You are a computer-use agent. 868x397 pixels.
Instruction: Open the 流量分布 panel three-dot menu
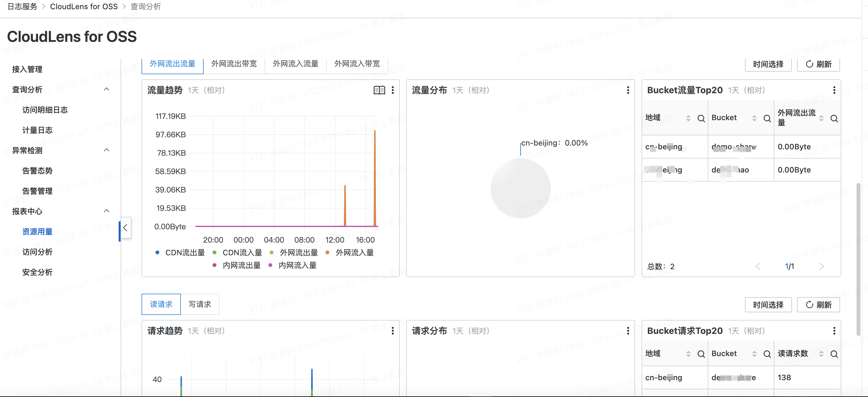click(628, 90)
